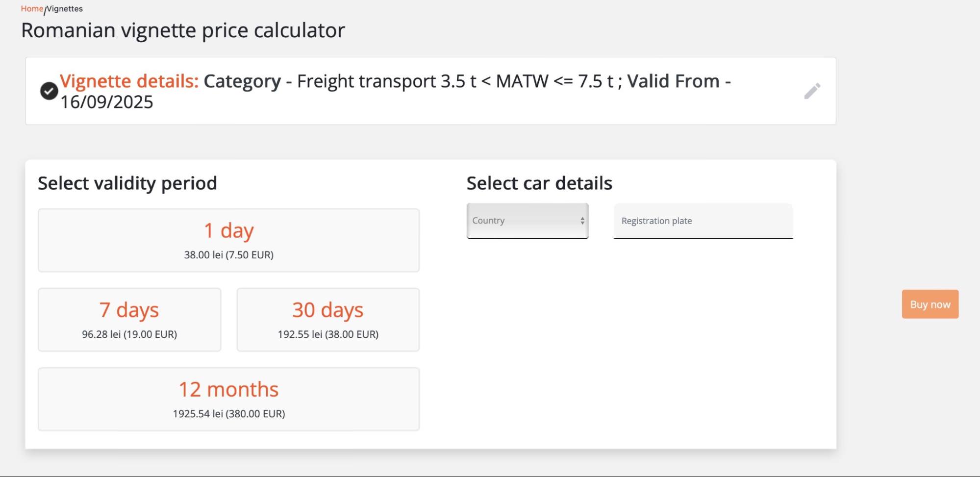Go to Home via breadcrumb link
The width and height of the screenshot is (980, 477).
tap(32, 9)
